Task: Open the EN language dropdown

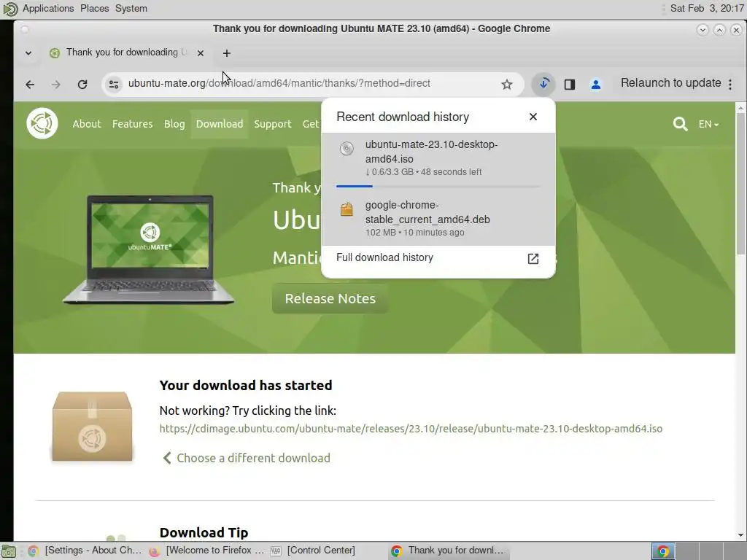Action: 708,124
